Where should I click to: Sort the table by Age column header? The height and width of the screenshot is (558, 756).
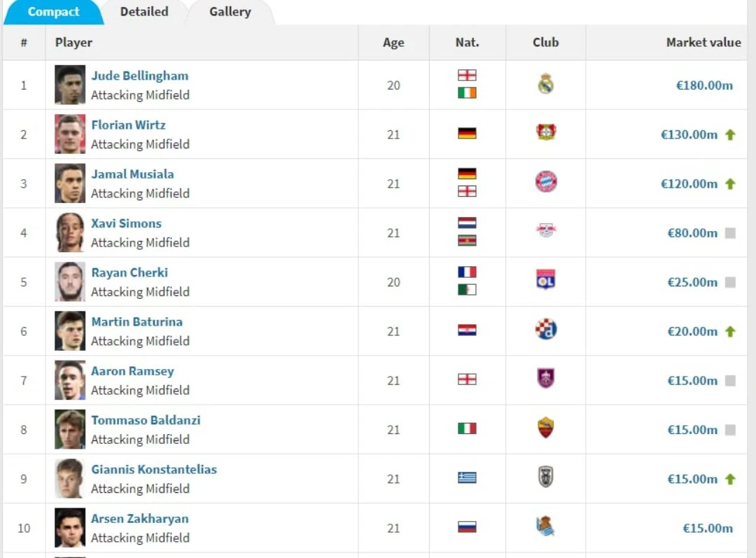click(393, 43)
